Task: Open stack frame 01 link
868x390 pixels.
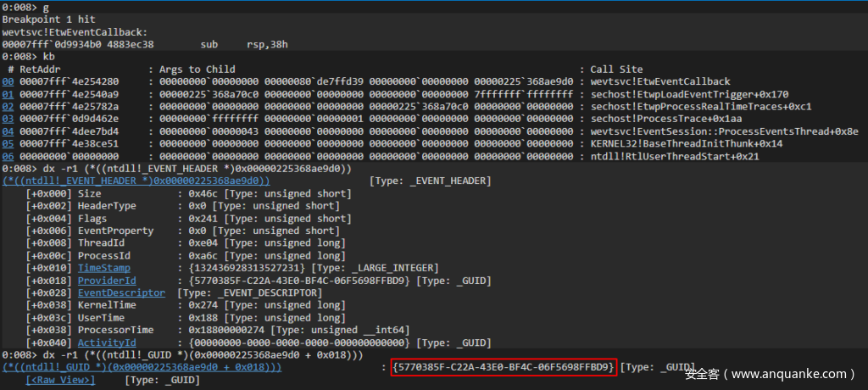Action: coord(8,94)
